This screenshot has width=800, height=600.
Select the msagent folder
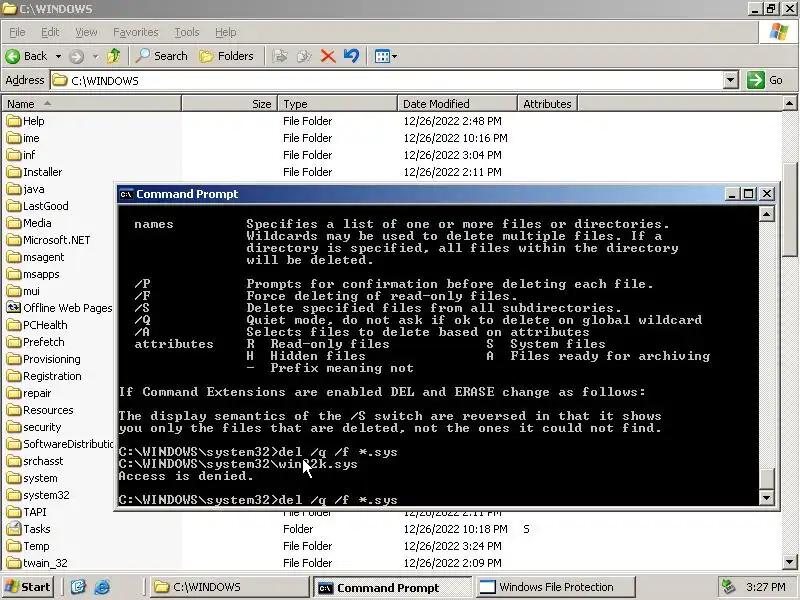pos(36,257)
